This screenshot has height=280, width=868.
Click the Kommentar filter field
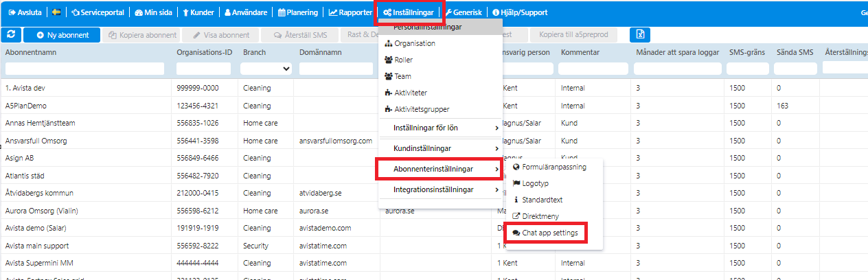pyautogui.click(x=593, y=69)
